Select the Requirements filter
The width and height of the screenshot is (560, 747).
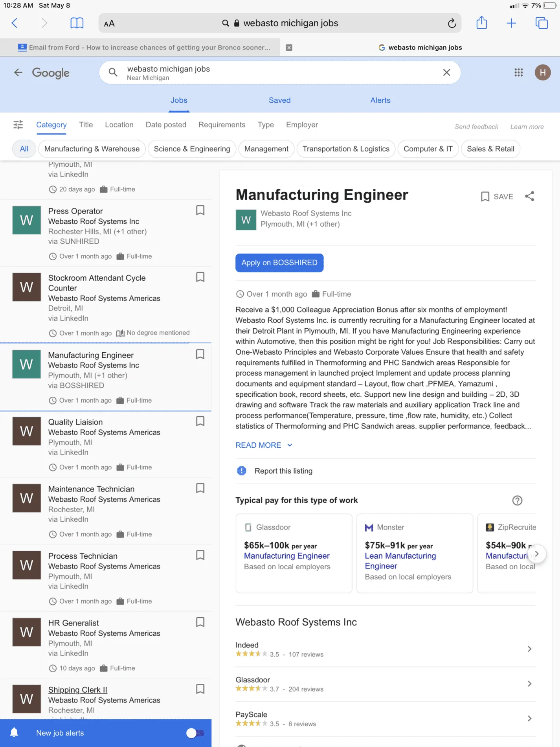222,125
